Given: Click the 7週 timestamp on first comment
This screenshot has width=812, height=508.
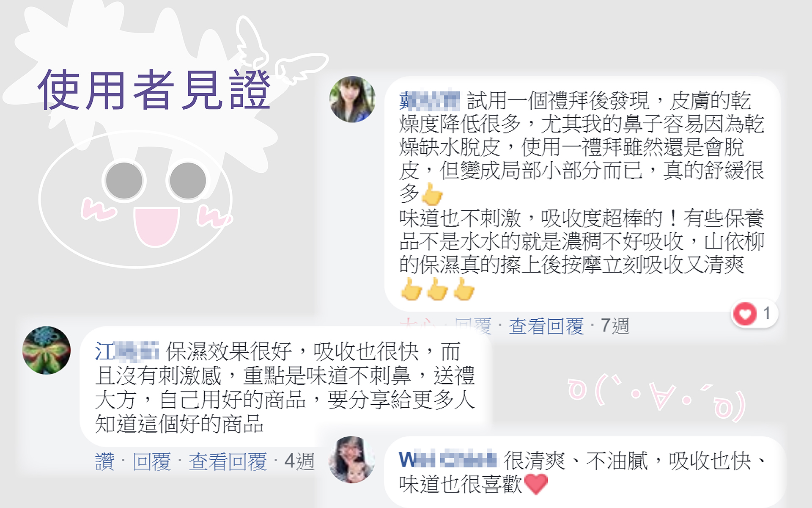Looking at the screenshot, I should pyautogui.click(x=615, y=326).
